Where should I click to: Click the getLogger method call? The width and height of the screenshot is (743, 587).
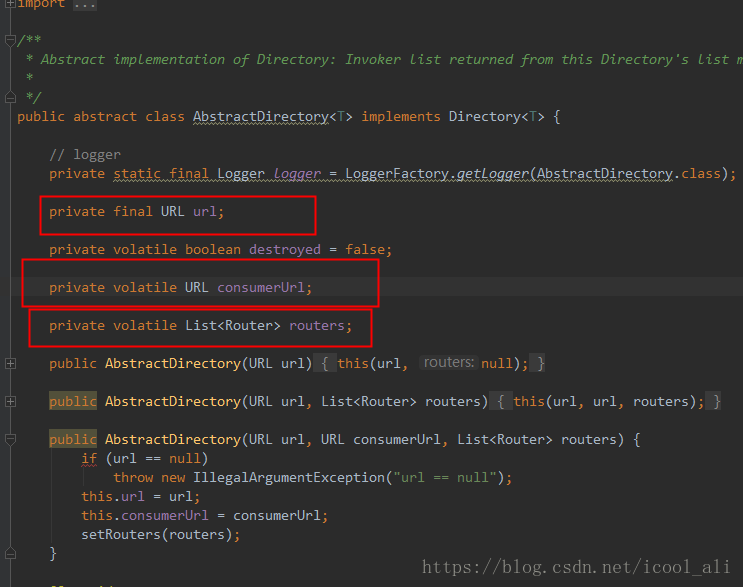pos(492,173)
